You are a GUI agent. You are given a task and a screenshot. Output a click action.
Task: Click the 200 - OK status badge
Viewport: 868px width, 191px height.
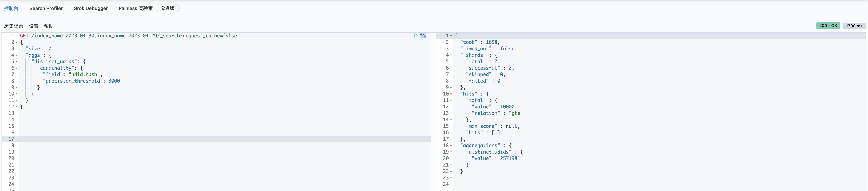pyautogui.click(x=828, y=26)
